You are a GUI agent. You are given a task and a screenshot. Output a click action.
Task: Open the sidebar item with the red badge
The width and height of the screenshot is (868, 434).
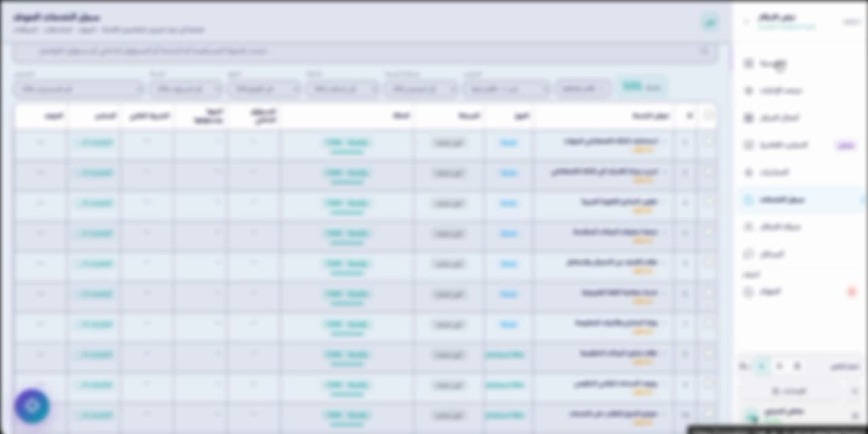coord(800,292)
